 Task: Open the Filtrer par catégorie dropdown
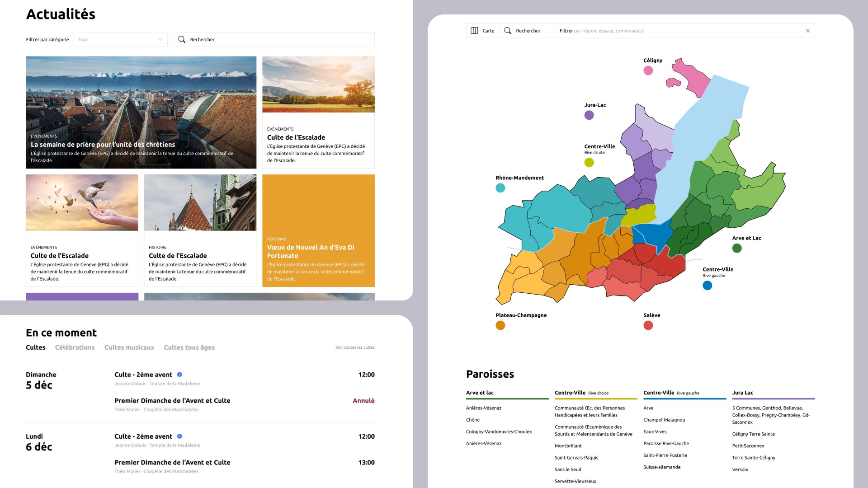tap(120, 39)
